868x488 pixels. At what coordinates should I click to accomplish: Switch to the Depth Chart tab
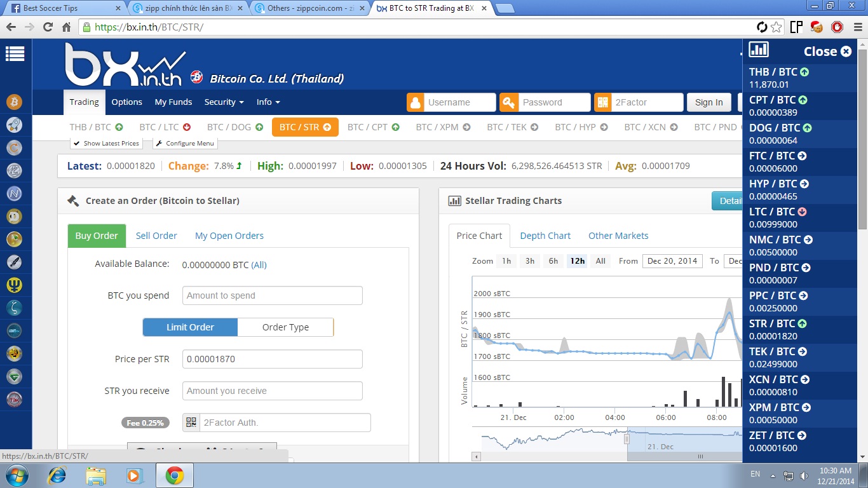[545, 236]
